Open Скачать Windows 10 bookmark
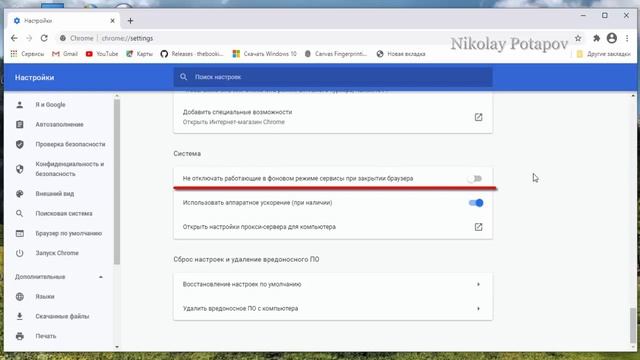 pyautogui.click(x=264, y=54)
